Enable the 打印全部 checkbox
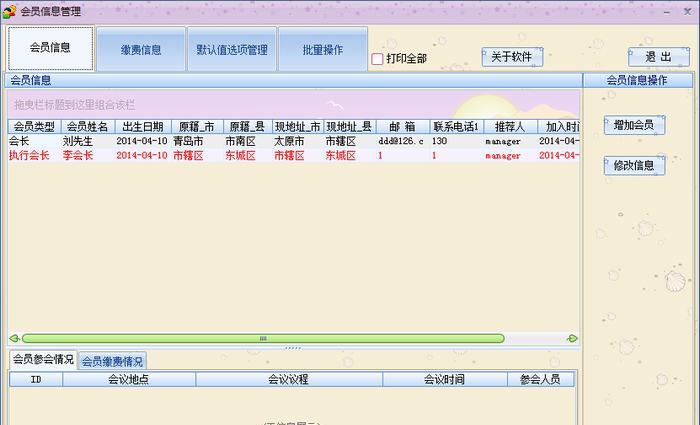 (377, 58)
